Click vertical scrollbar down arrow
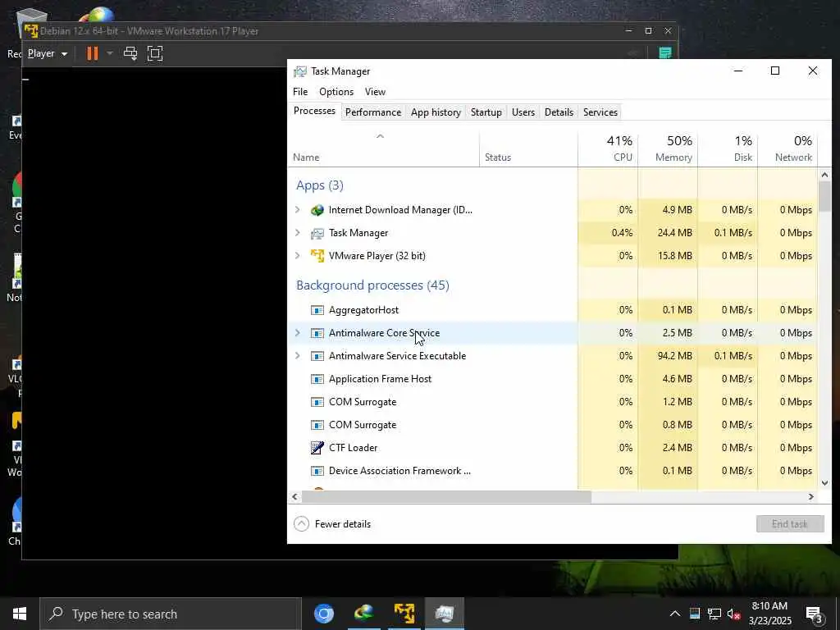 click(x=824, y=482)
